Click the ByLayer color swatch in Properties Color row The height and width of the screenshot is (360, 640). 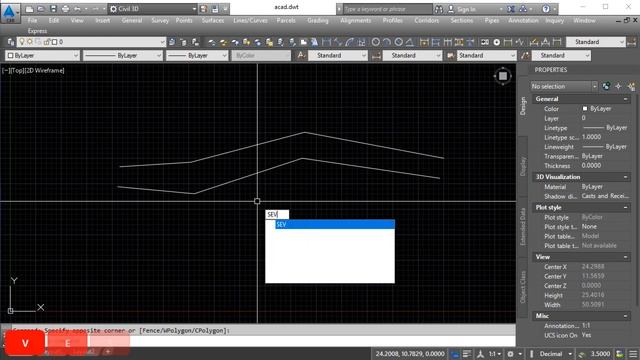click(584, 109)
